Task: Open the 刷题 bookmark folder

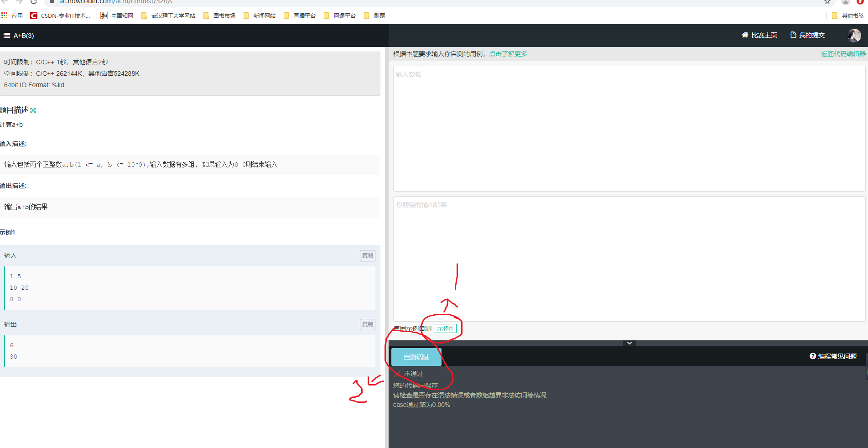Action: click(x=374, y=16)
